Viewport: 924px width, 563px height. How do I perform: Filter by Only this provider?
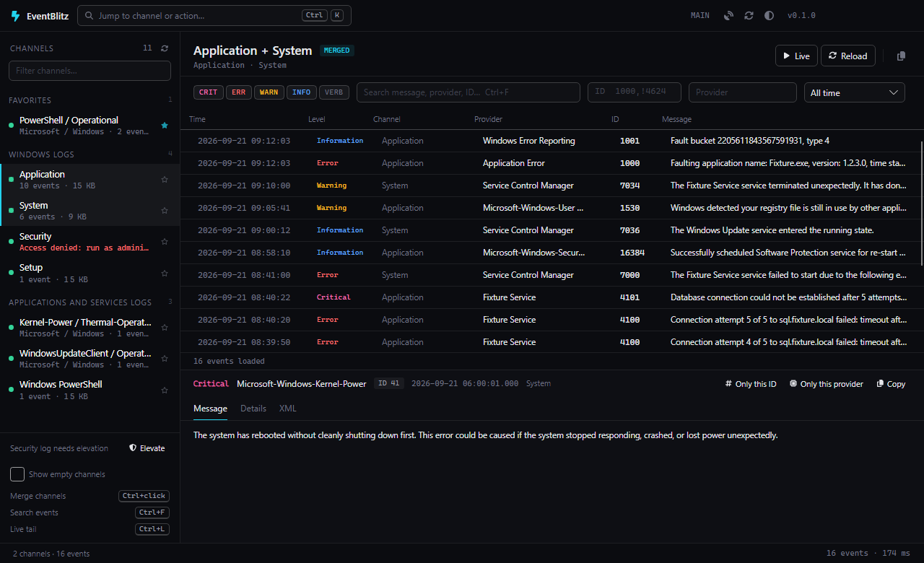pos(826,384)
